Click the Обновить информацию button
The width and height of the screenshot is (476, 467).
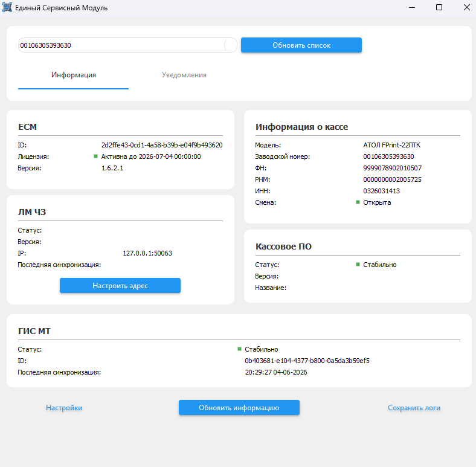click(x=239, y=408)
